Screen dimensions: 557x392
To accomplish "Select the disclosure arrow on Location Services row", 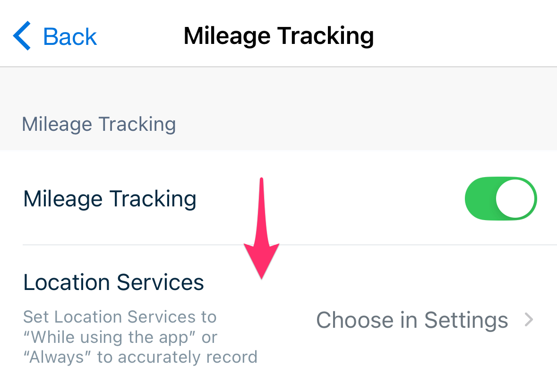I will [x=529, y=320].
